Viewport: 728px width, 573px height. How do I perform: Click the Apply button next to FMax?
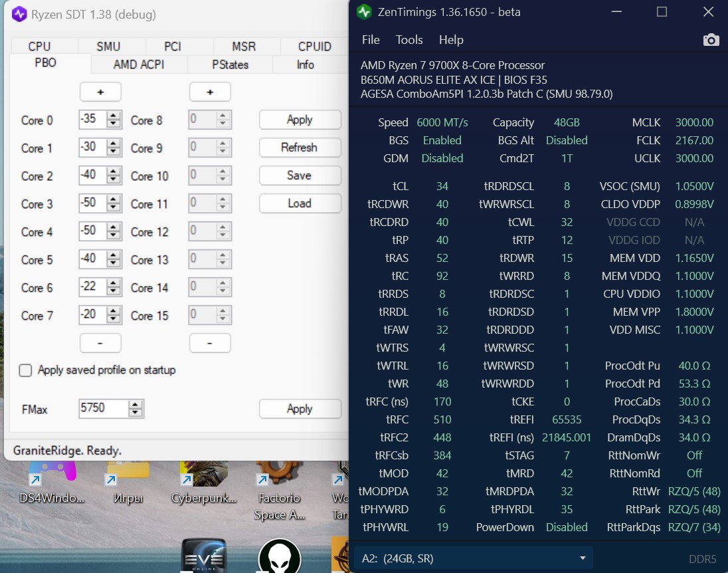(x=300, y=409)
